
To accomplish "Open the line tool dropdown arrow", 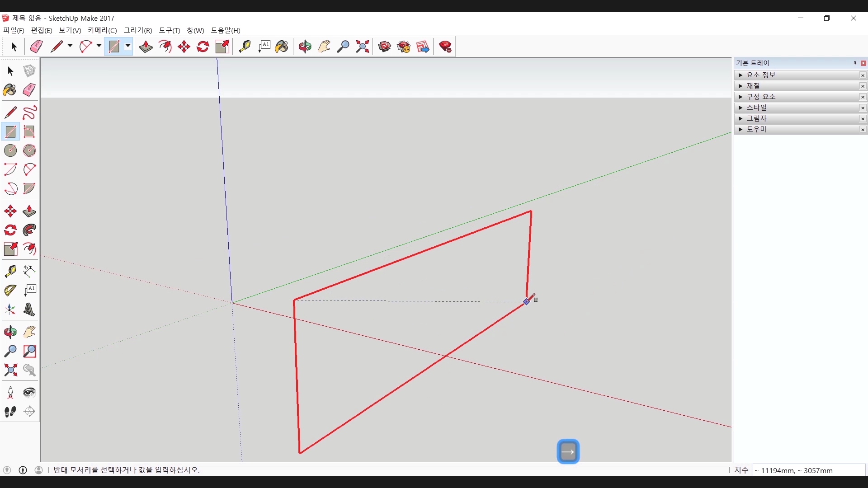I will pos(70,46).
